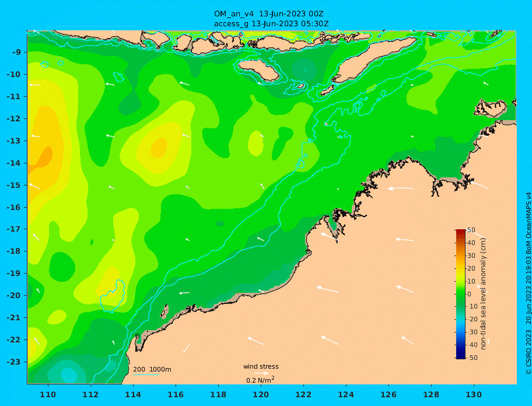Click the latitude axis label "-17"
Viewport: 532px width, 406px height.
(14, 229)
